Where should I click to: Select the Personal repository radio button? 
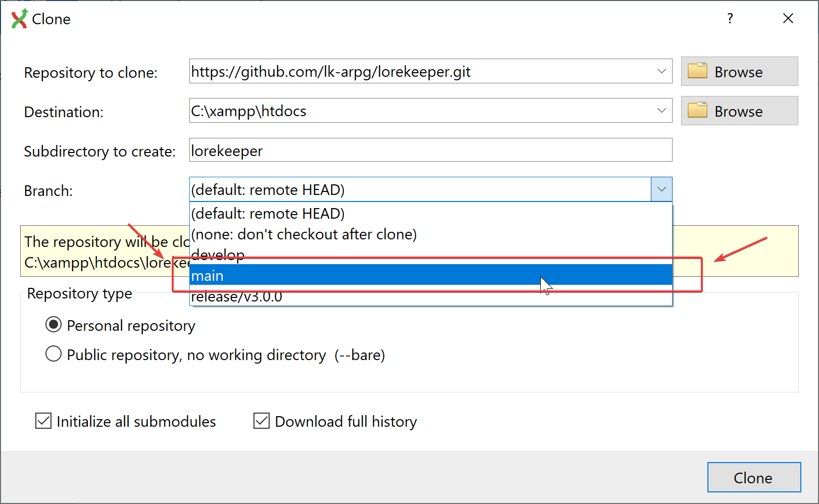coord(54,325)
